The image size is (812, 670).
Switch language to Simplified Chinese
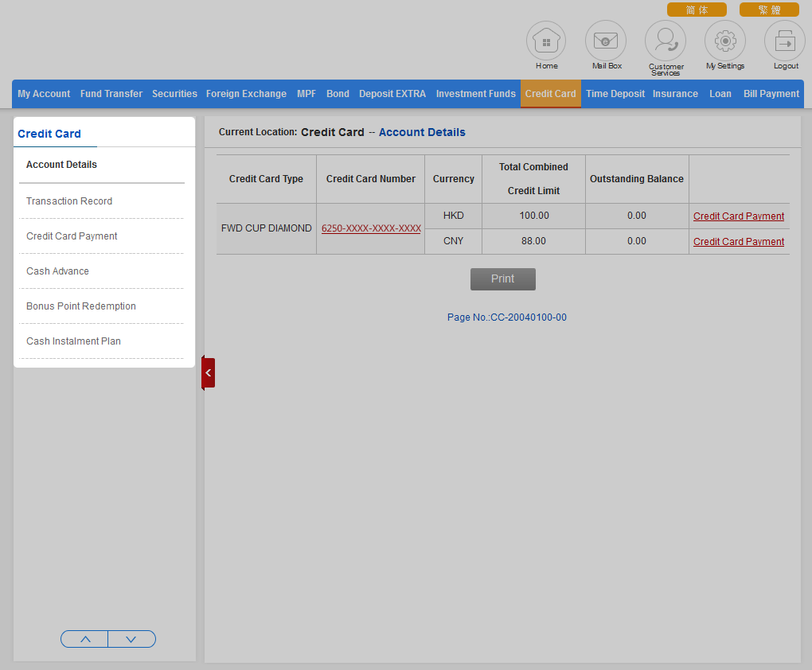[x=697, y=10]
